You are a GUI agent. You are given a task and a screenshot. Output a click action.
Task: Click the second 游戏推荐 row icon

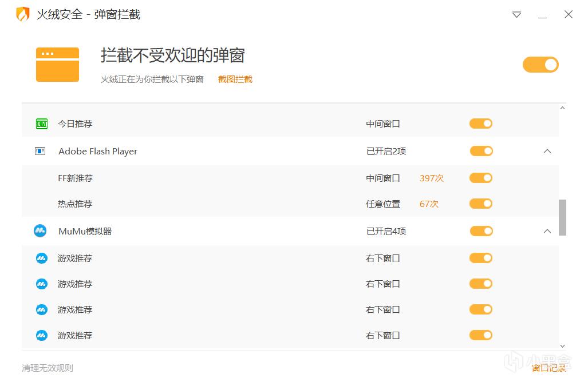[41, 284]
